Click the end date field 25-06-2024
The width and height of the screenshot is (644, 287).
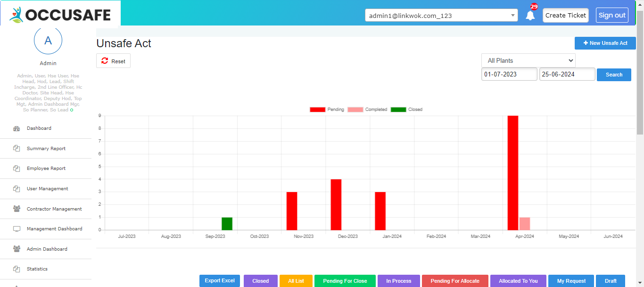[x=567, y=74]
